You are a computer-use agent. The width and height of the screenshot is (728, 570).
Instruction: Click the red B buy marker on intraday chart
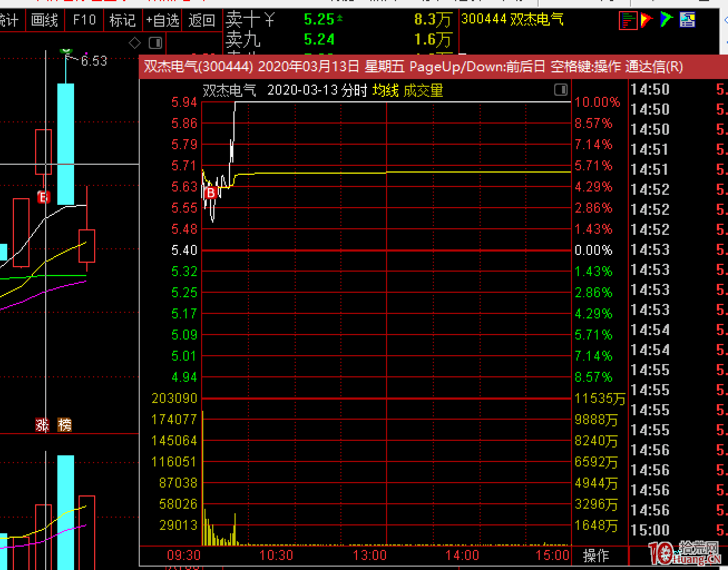coord(211,193)
